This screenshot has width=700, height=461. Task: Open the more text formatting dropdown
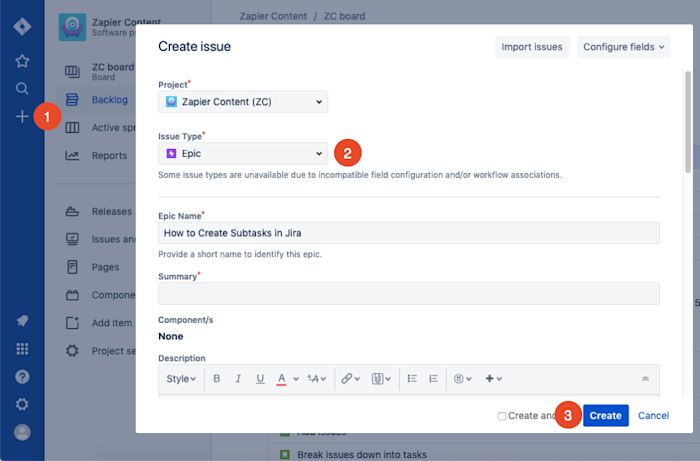[x=317, y=378]
